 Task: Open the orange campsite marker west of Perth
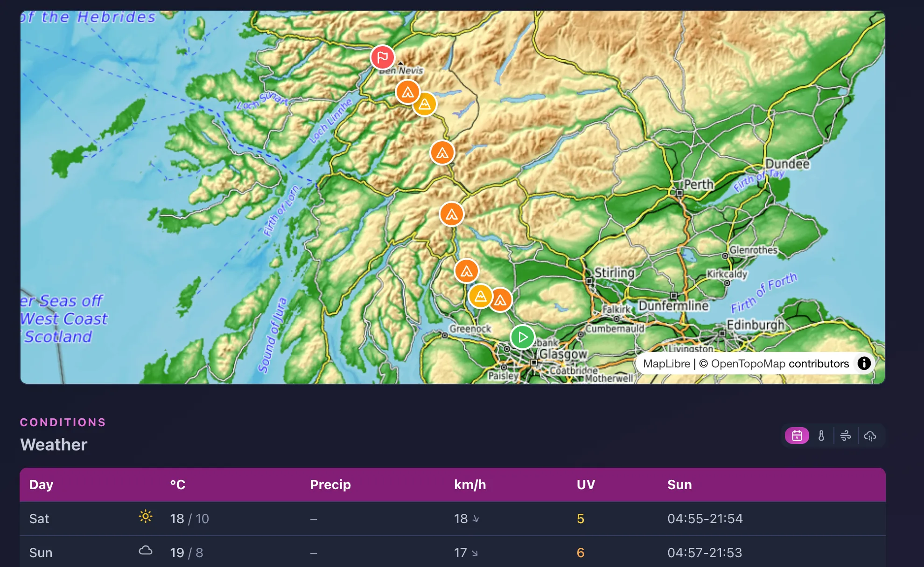[x=452, y=214]
